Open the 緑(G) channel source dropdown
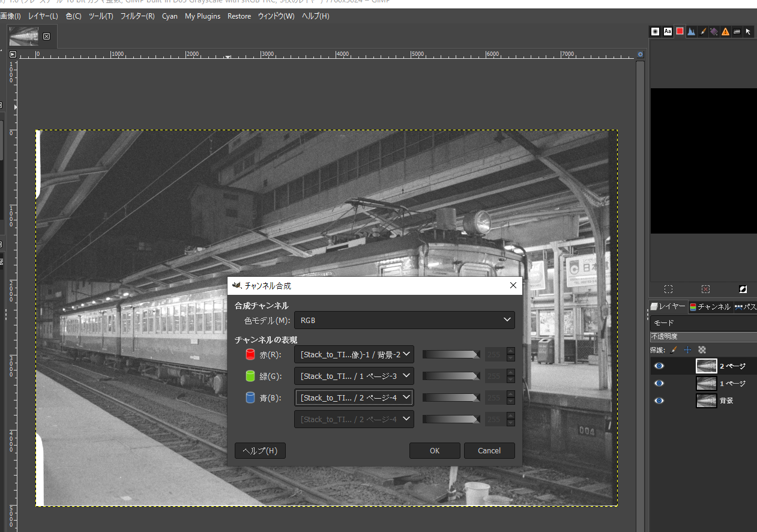 [x=354, y=376]
